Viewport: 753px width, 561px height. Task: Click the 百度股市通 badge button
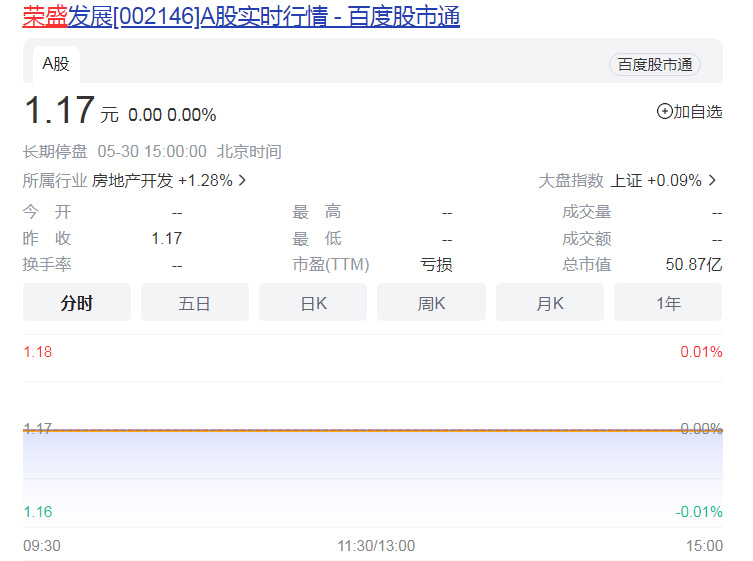coord(655,64)
